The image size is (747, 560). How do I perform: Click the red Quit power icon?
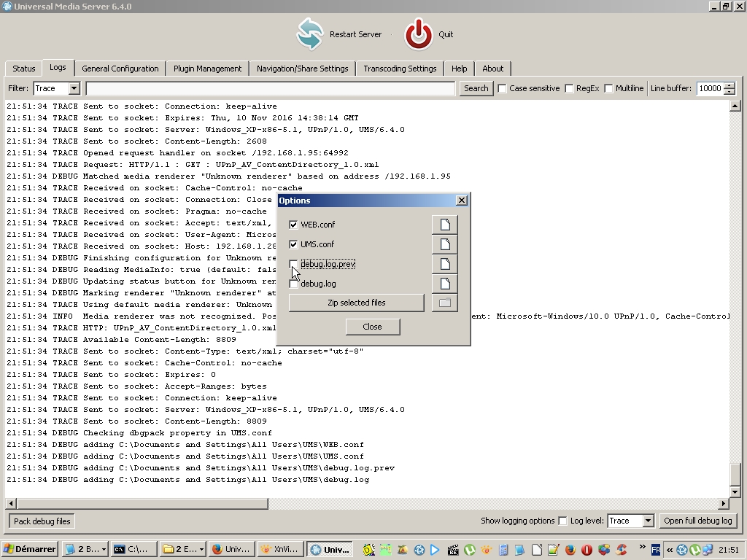click(419, 34)
